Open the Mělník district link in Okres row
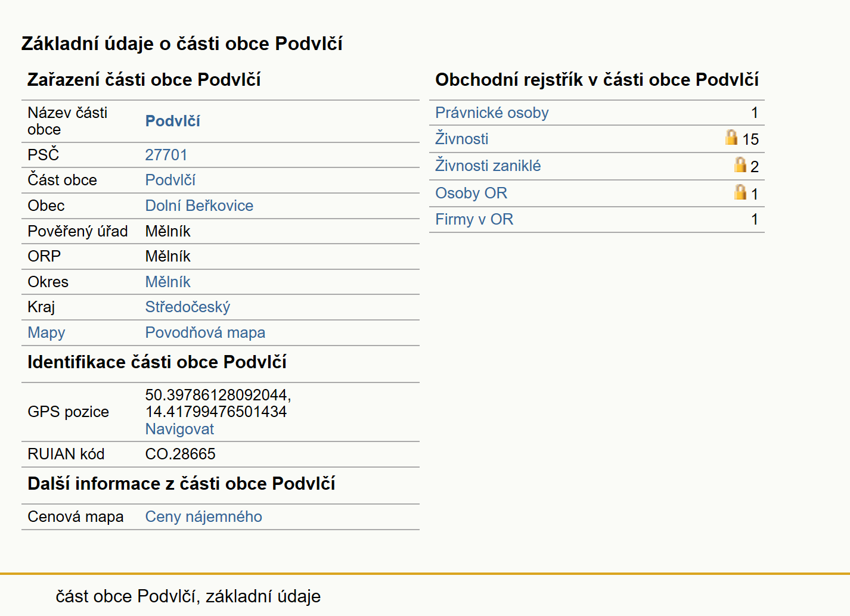The image size is (850, 616). pyautogui.click(x=167, y=282)
